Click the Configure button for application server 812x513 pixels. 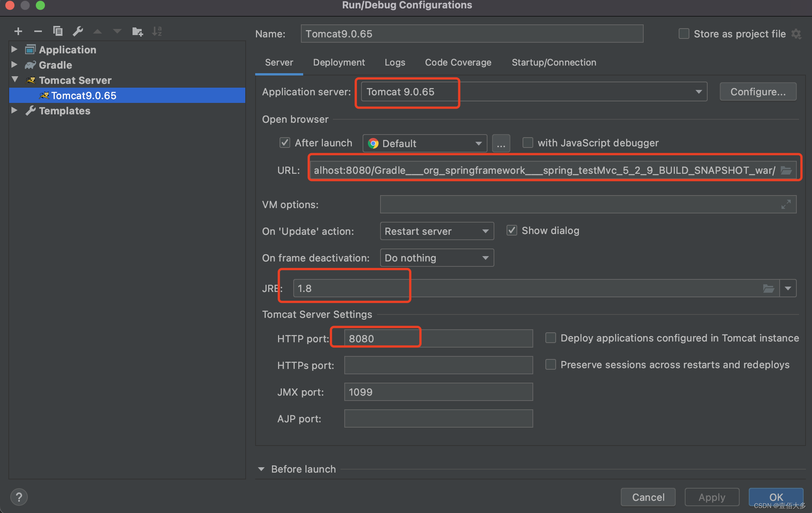click(759, 91)
